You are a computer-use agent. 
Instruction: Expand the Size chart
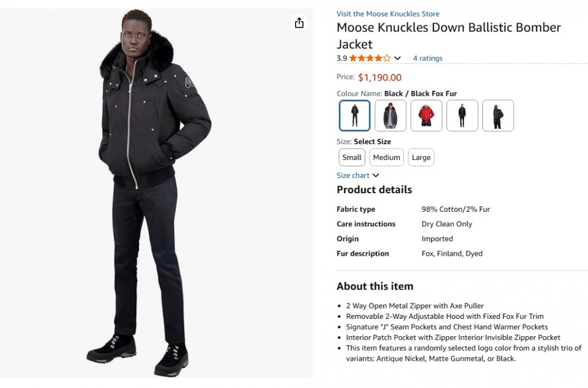click(358, 175)
